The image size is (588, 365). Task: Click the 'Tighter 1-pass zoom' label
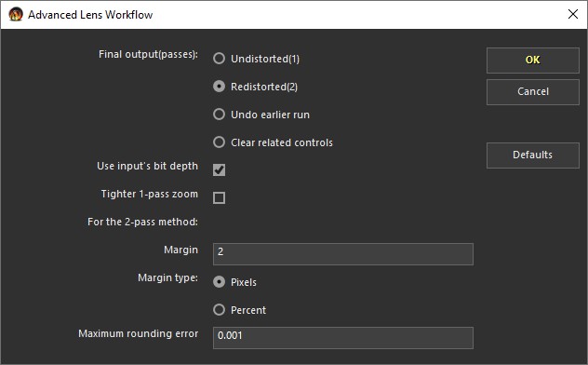click(149, 194)
